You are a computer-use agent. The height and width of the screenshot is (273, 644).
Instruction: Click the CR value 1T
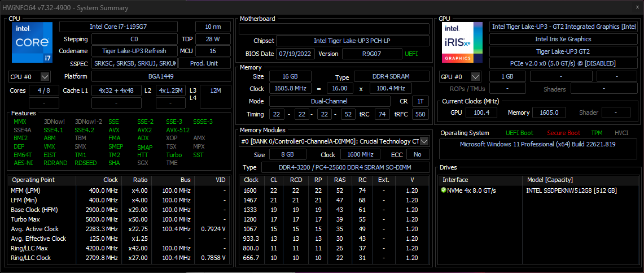click(420, 101)
